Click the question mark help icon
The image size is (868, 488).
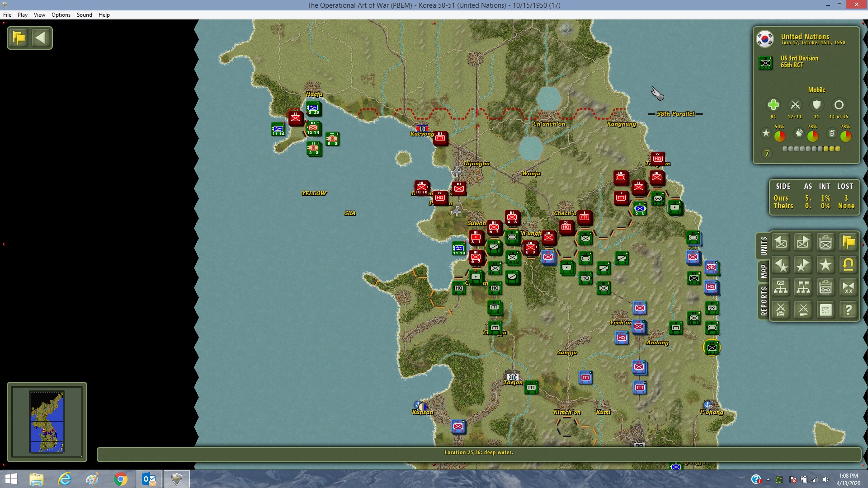(849, 310)
